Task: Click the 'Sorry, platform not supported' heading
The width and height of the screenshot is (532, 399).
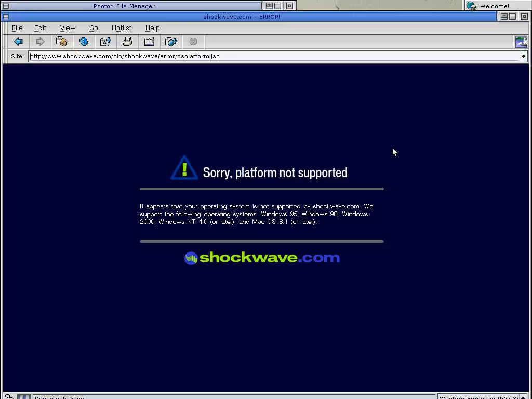Action: click(275, 172)
